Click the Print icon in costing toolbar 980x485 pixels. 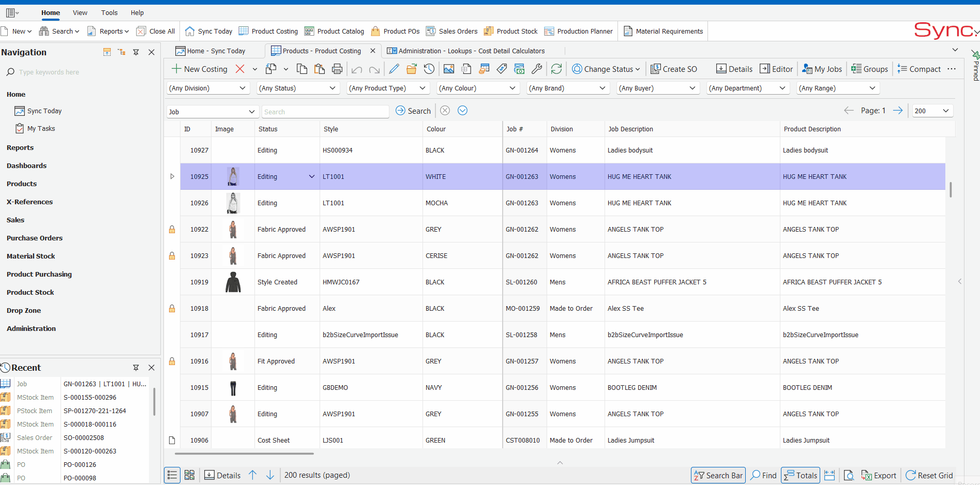click(x=337, y=69)
